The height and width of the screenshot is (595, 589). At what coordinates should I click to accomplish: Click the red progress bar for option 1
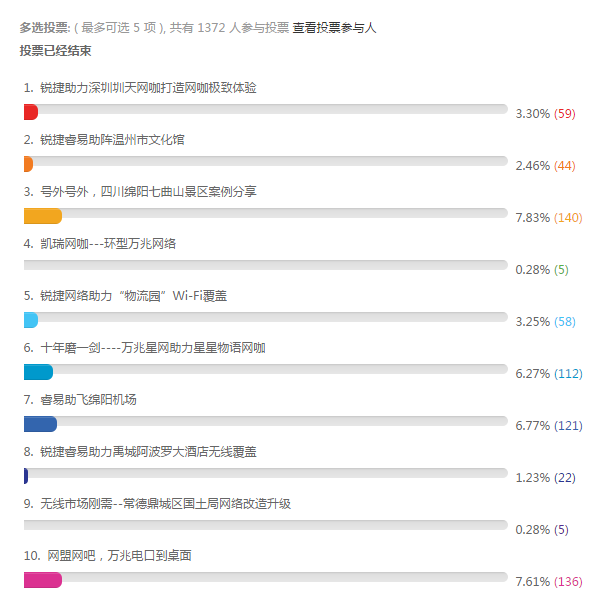31,112
